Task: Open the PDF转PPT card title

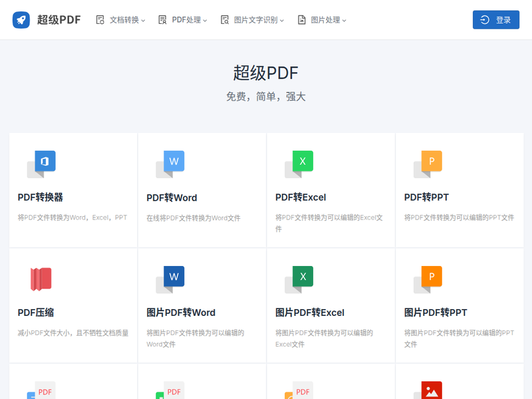Action: (x=426, y=197)
